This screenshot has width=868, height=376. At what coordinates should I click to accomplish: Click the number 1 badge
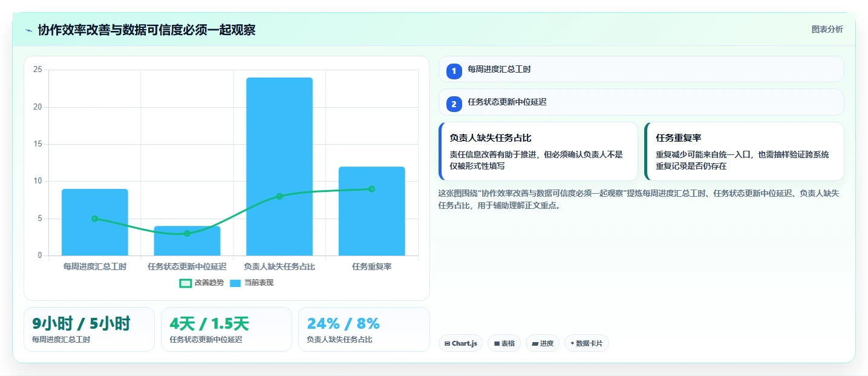pyautogui.click(x=454, y=71)
